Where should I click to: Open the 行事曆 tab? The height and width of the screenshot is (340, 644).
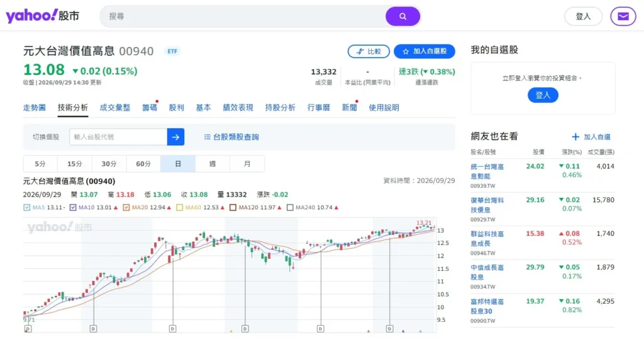(x=319, y=107)
